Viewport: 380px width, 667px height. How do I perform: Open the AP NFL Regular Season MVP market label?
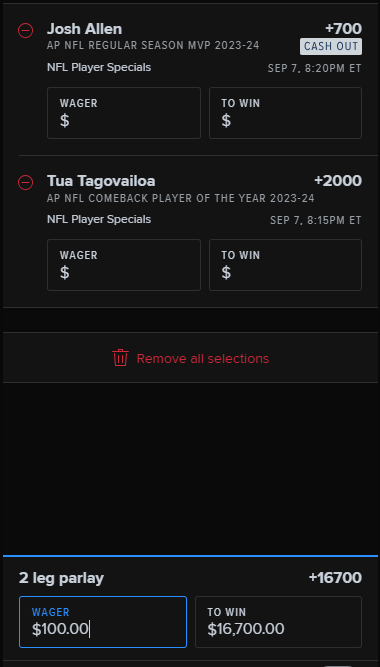[153, 46]
